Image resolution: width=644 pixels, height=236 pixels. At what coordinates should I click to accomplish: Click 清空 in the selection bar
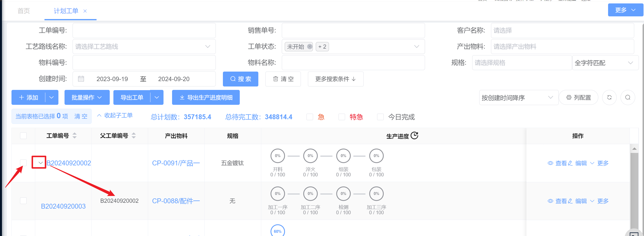tap(81, 116)
